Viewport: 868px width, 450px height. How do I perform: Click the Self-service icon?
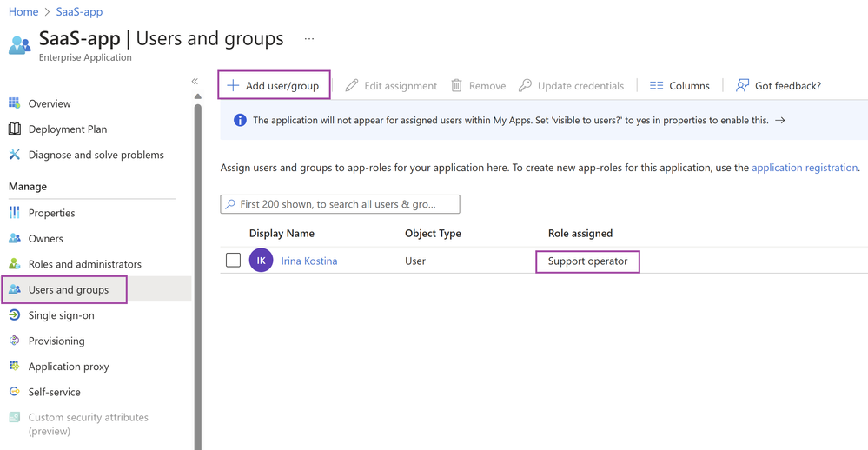[15, 391]
